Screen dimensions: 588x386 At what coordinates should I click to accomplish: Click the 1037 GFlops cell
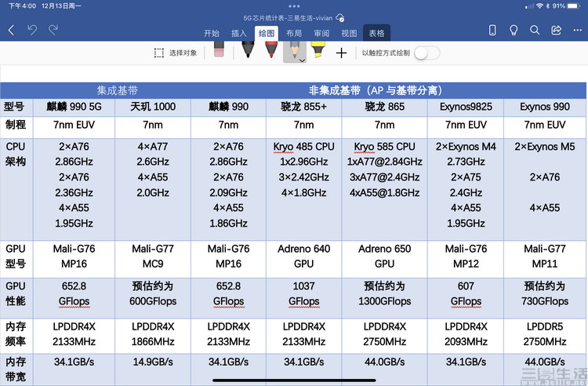click(x=303, y=298)
